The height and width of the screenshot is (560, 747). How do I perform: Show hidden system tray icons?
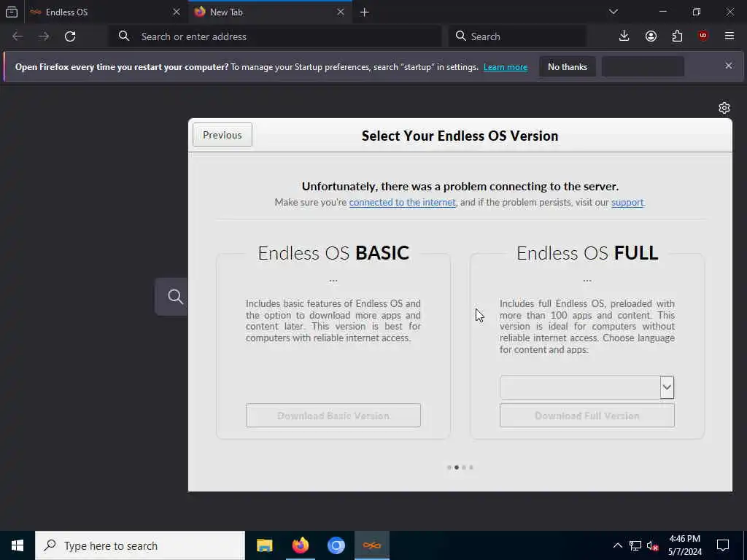tap(617, 545)
